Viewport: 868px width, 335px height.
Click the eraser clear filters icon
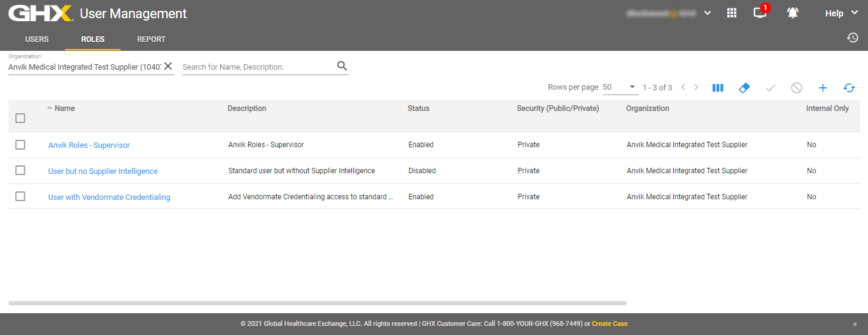744,88
